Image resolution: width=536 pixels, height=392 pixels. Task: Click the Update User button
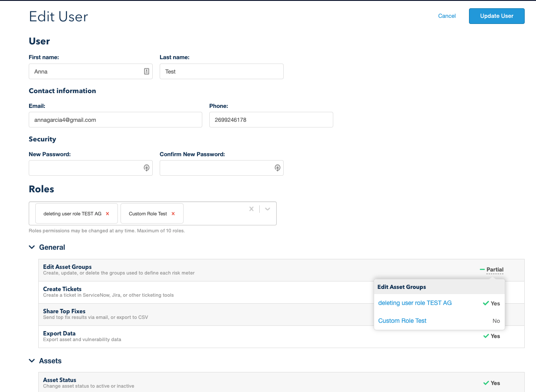click(496, 16)
